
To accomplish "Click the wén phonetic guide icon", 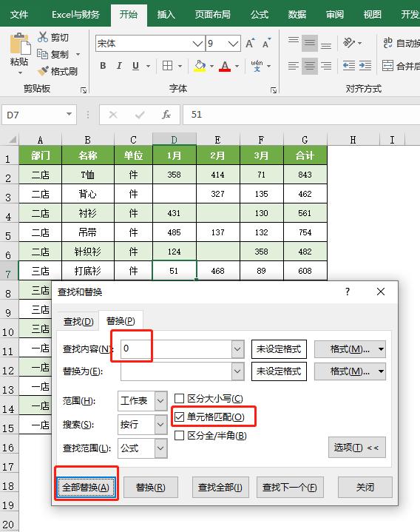I will point(257,66).
